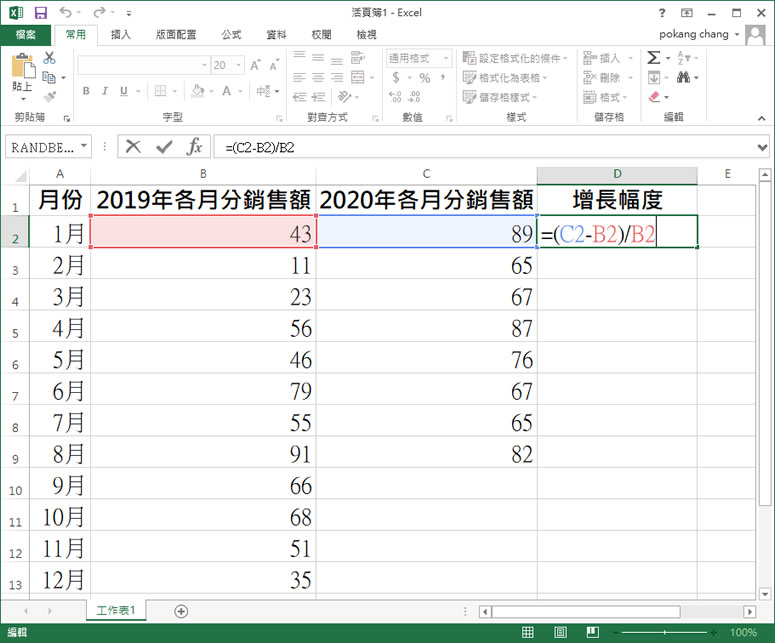Click the Borders icon

tap(160, 91)
